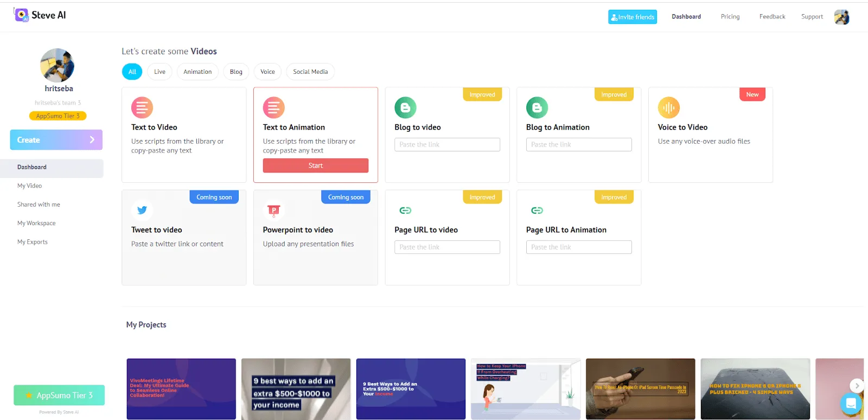This screenshot has width=868, height=420.
Task: Click the Page URL to video link field
Action: click(x=447, y=247)
